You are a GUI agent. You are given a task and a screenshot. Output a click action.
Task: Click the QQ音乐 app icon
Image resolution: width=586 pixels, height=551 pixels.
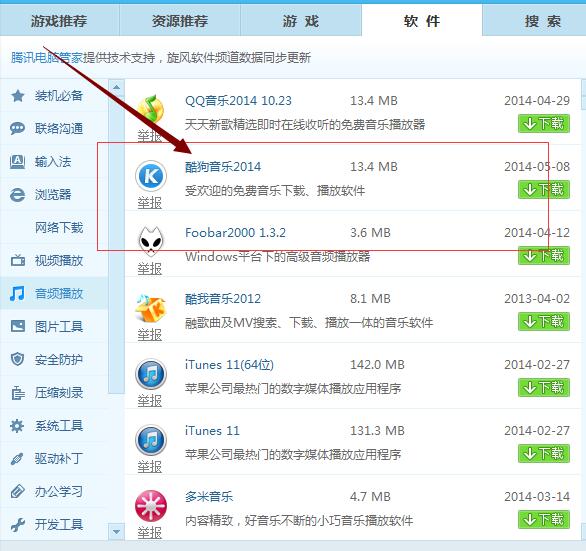(151, 109)
